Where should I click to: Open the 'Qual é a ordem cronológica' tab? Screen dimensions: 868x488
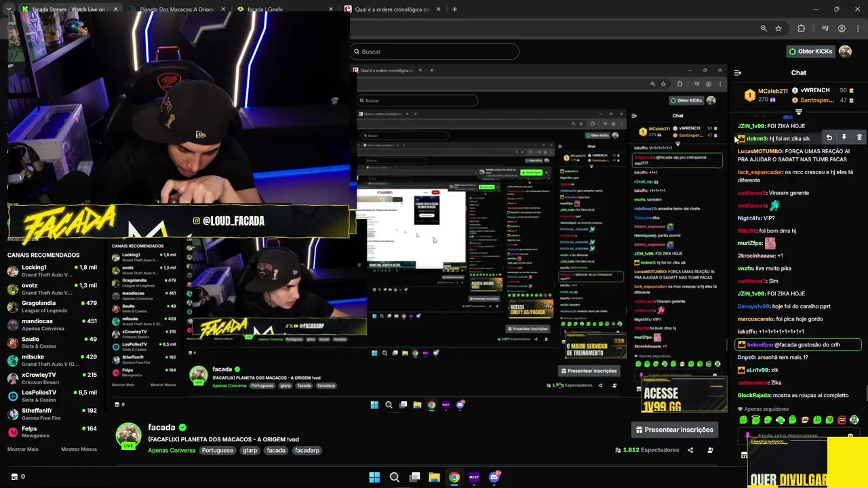tap(392, 9)
